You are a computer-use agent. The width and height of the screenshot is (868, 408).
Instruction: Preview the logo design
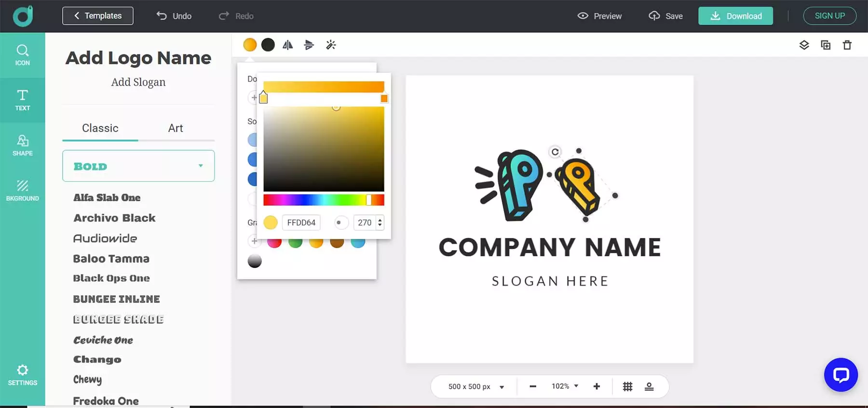(x=599, y=16)
